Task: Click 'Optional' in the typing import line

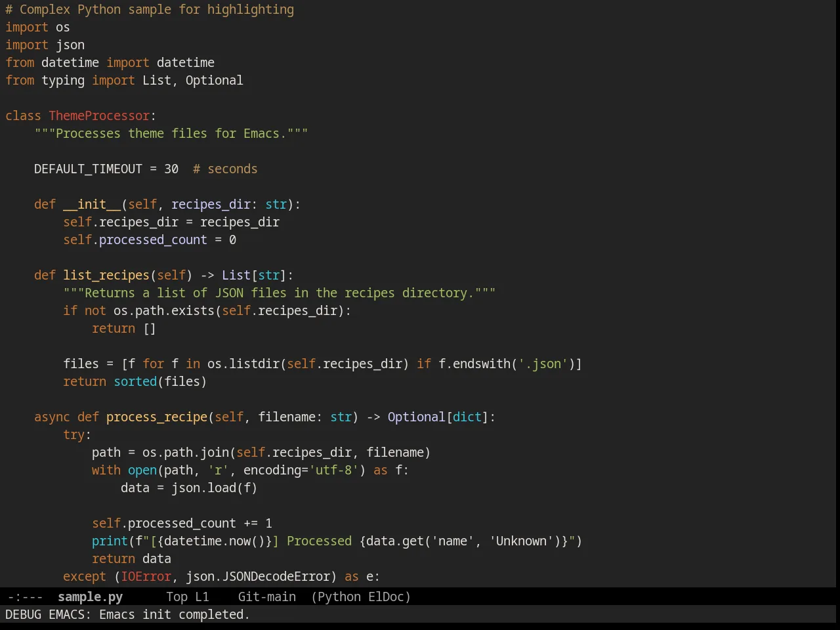Action: (214, 80)
